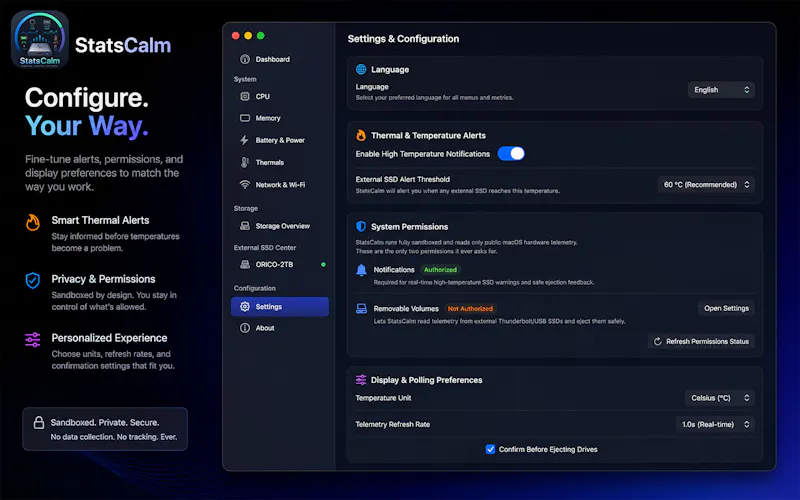Viewport: 800px width, 500px height.
Task: Click the Network & Wi-Fi icon
Action: point(245,184)
